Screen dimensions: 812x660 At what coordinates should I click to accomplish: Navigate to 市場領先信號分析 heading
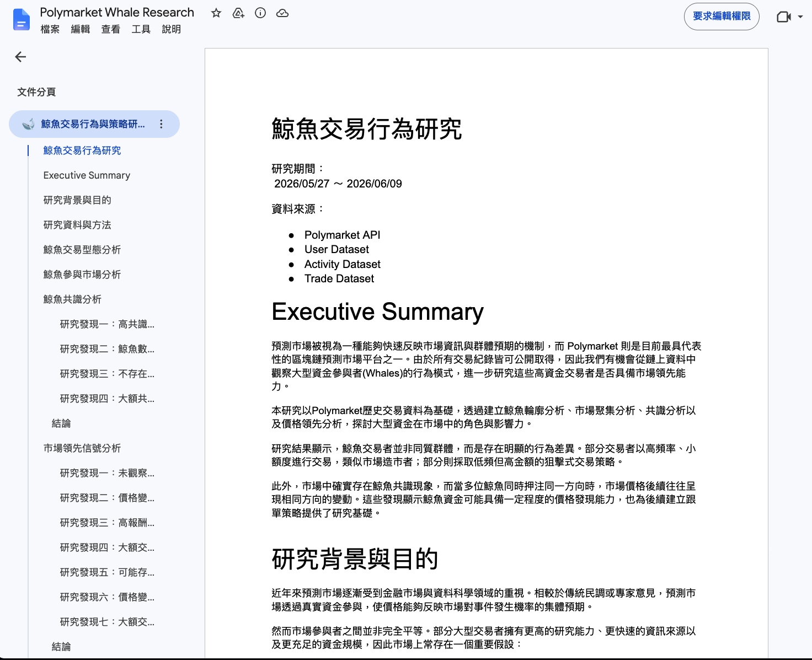82,448
